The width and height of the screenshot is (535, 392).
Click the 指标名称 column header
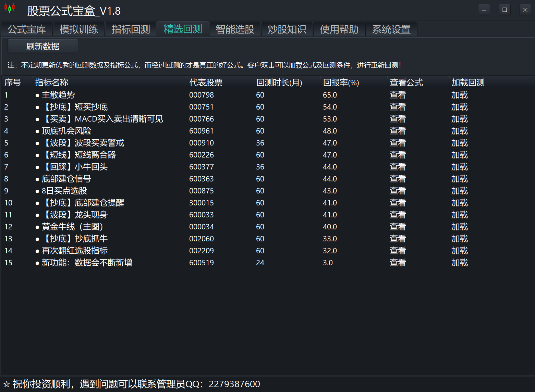click(51, 83)
